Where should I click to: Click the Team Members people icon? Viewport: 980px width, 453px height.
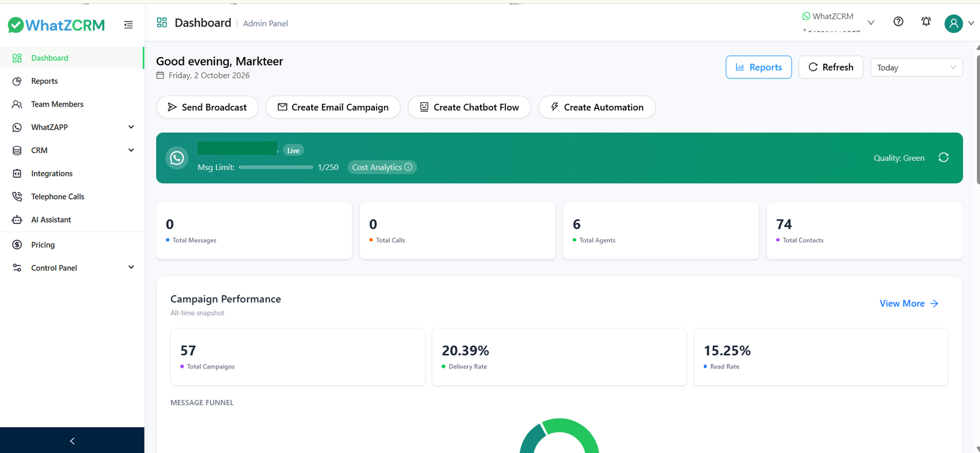coord(17,104)
